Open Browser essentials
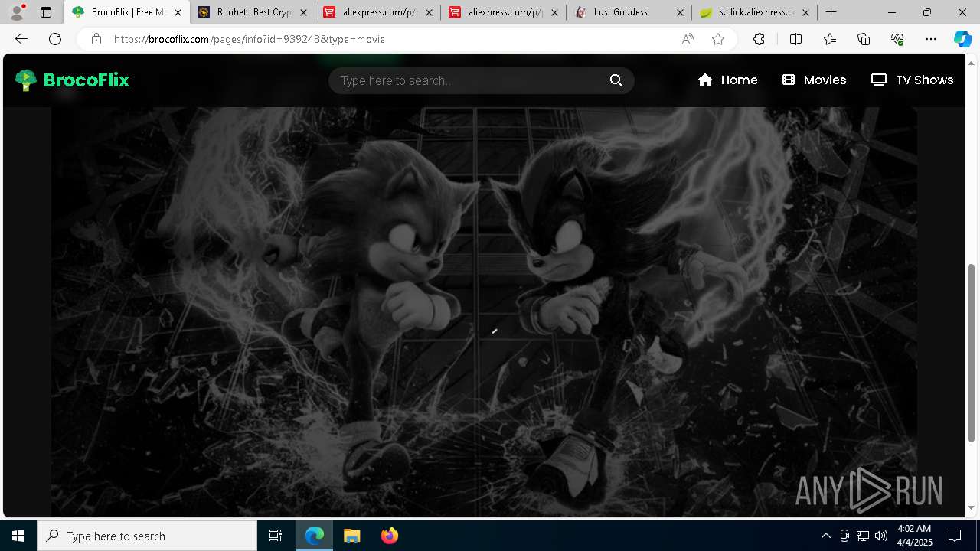The width and height of the screenshot is (980, 551). (x=897, y=39)
